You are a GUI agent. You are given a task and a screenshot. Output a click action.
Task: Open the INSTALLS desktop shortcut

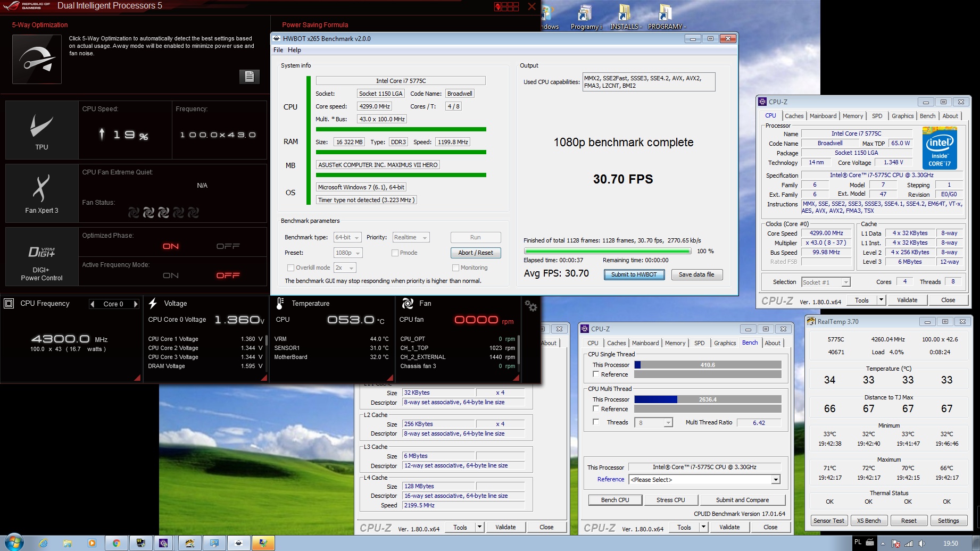point(626,17)
